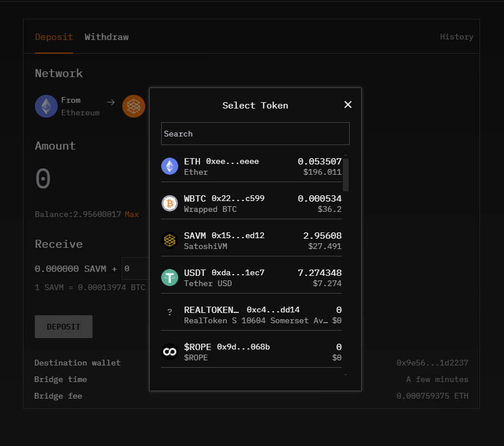The height and width of the screenshot is (446, 504).
Task: Click the USDT balance 7.274348
Action: pyautogui.click(x=319, y=272)
